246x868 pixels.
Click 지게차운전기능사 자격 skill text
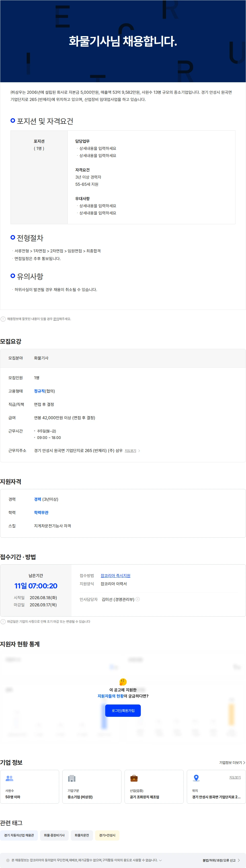pos(52,526)
